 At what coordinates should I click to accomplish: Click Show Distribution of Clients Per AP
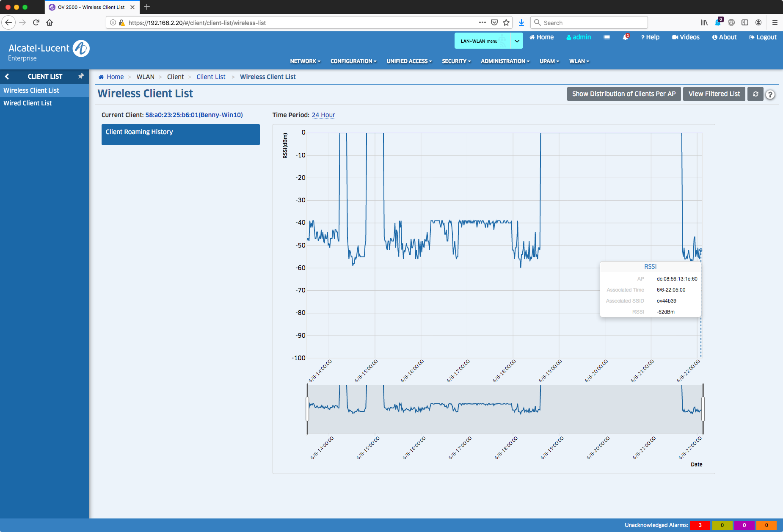pos(623,94)
